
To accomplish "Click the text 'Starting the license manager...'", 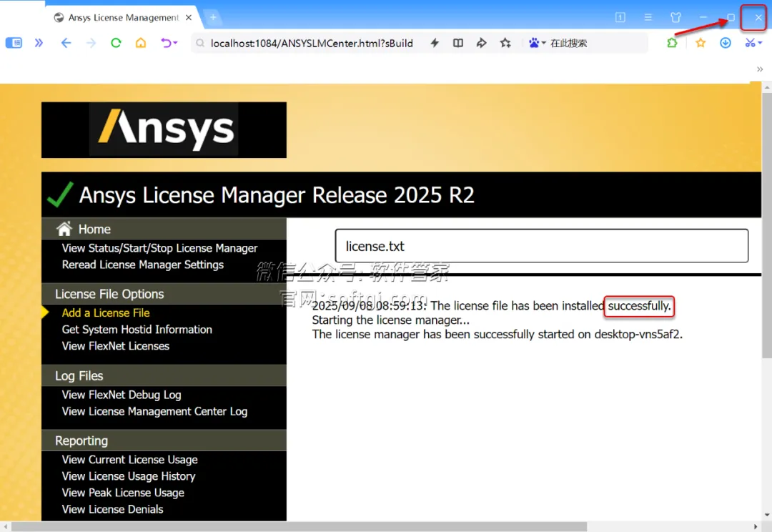I will click(391, 320).
